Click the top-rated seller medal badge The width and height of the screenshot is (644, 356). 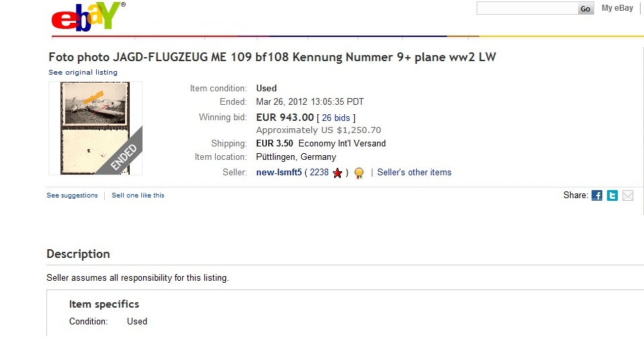point(360,173)
